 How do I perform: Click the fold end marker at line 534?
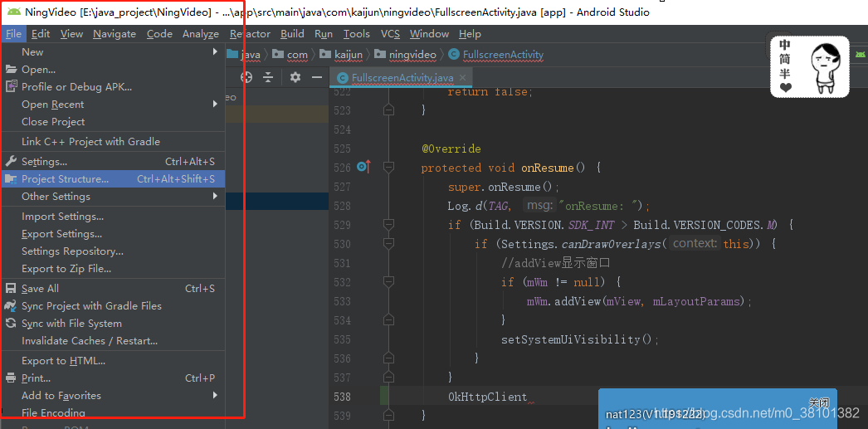388,320
